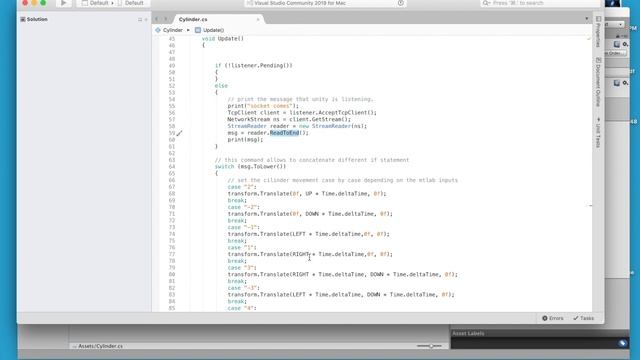
Task: Click the "void Update()" declaration
Action: (x=222, y=39)
